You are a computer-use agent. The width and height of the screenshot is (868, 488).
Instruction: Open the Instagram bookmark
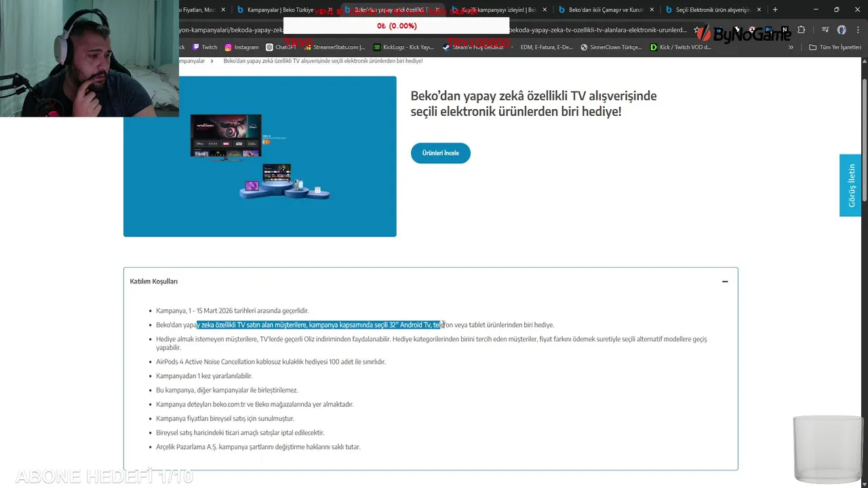click(241, 47)
